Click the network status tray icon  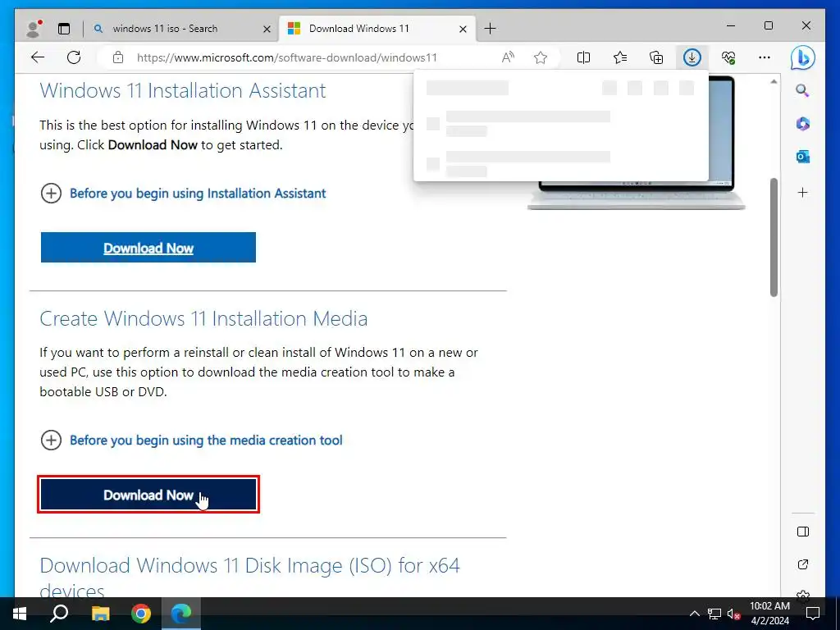click(x=714, y=614)
